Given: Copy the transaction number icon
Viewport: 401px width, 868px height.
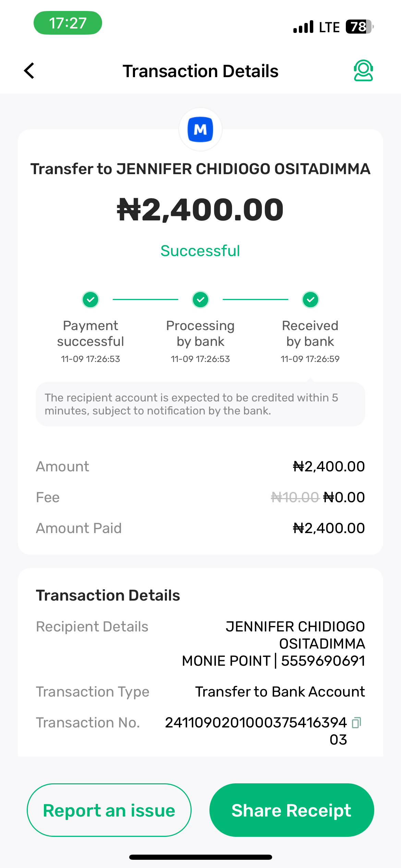Looking at the screenshot, I should click(357, 722).
